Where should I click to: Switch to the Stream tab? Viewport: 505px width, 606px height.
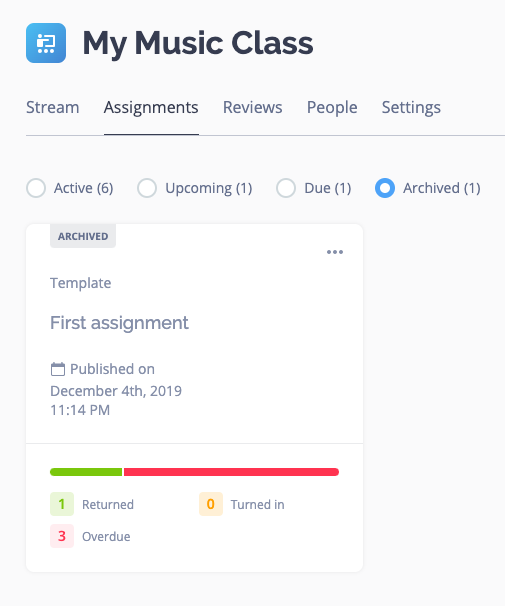click(53, 107)
